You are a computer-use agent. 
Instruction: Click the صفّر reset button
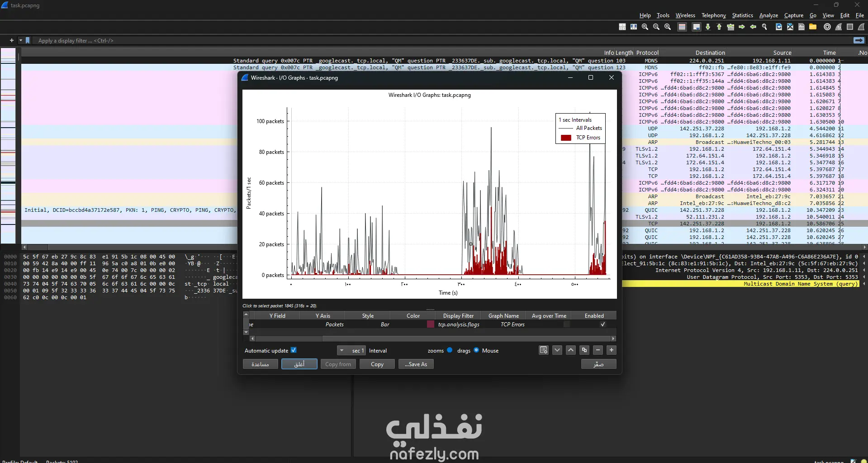point(599,364)
